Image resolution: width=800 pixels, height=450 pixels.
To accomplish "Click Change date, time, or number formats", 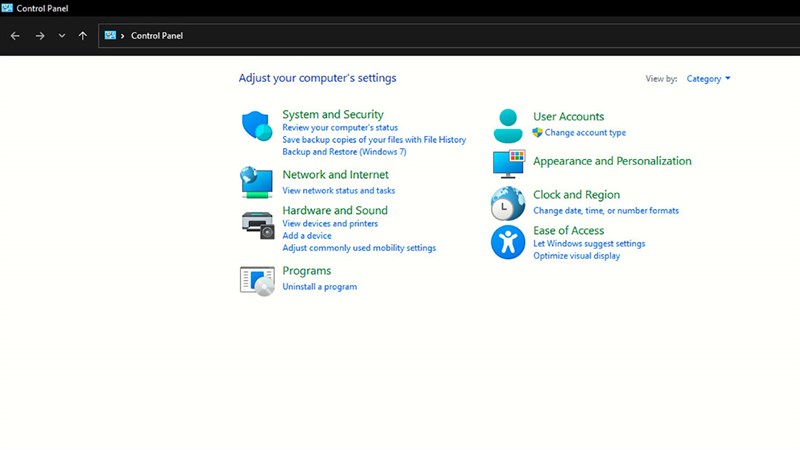I will [x=606, y=211].
